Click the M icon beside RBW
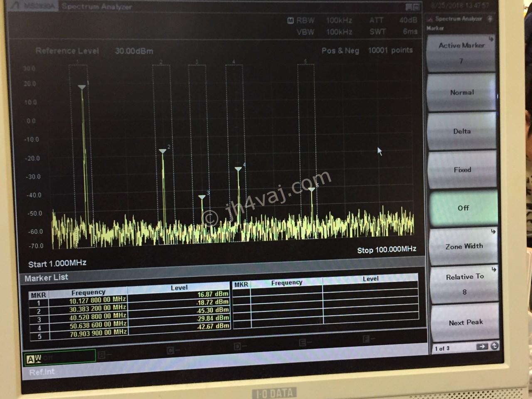This screenshot has height=399, width=532. pyautogui.click(x=291, y=21)
